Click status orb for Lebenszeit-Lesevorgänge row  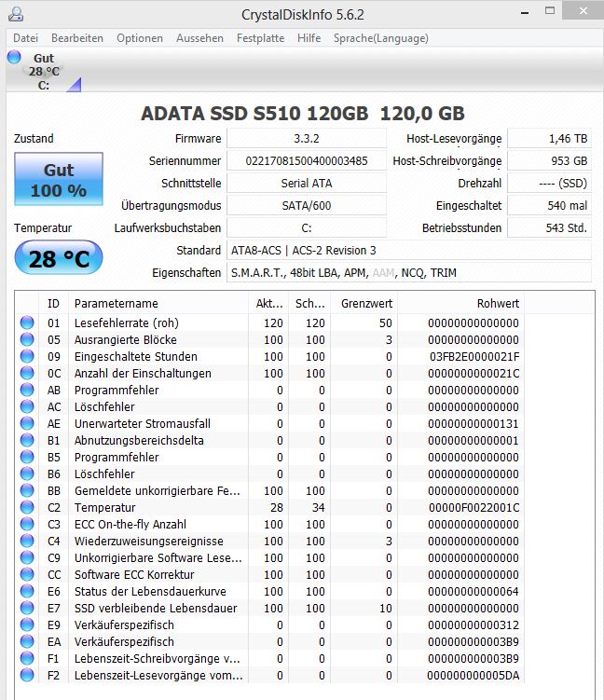(27, 675)
